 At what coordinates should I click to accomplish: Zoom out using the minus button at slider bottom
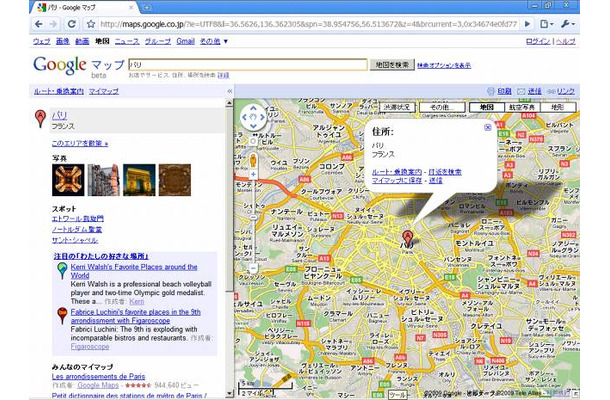pos(253,268)
